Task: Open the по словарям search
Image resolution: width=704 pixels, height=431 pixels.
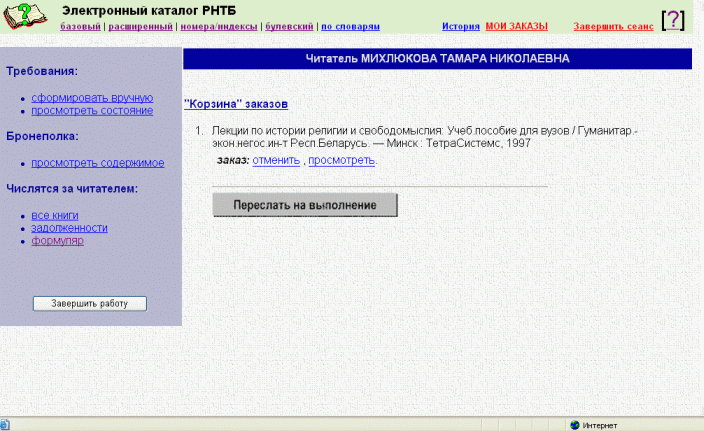Action: click(x=350, y=26)
